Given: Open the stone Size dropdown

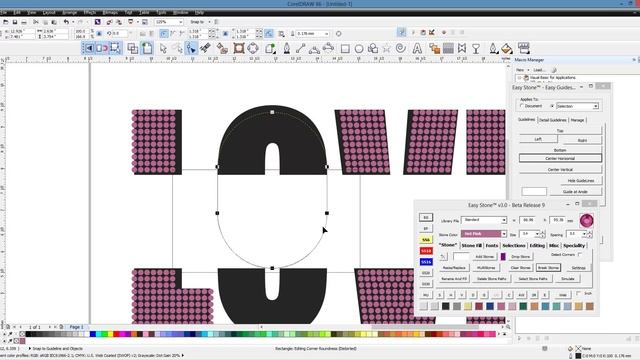Looking at the screenshot, I should pos(536,234).
